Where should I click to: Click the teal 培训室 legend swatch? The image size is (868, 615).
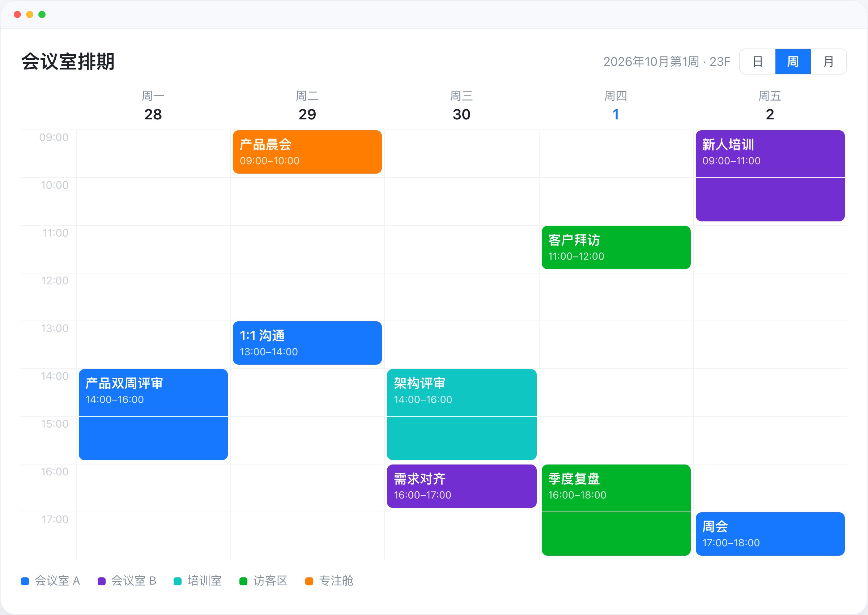pos(178,581)
